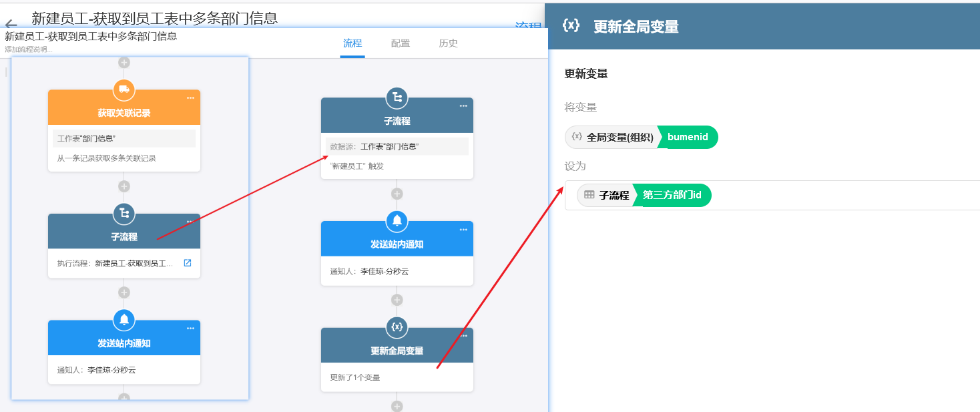Go back using the left arrow icon
The image size is (980, 412).
(x=10, y=24)
